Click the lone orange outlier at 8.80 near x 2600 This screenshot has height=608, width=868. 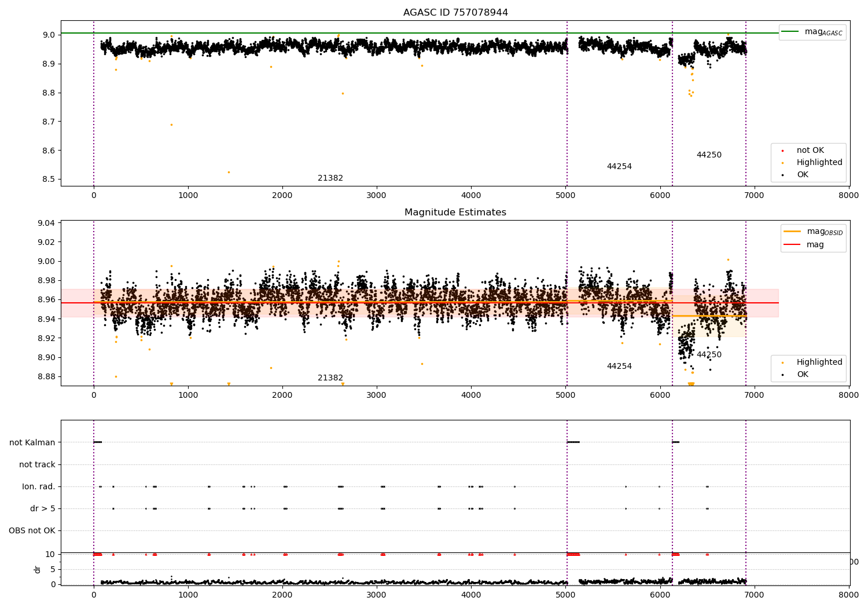[x=343, y=93]
